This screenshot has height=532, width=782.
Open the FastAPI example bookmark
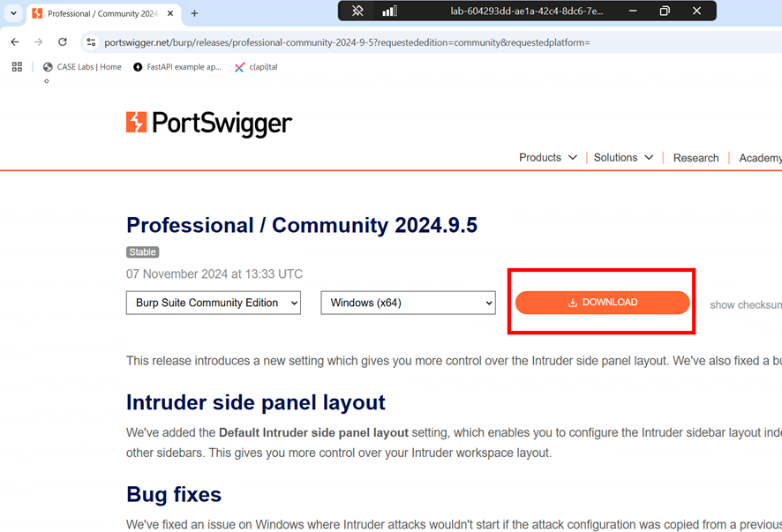pos(177,67)
